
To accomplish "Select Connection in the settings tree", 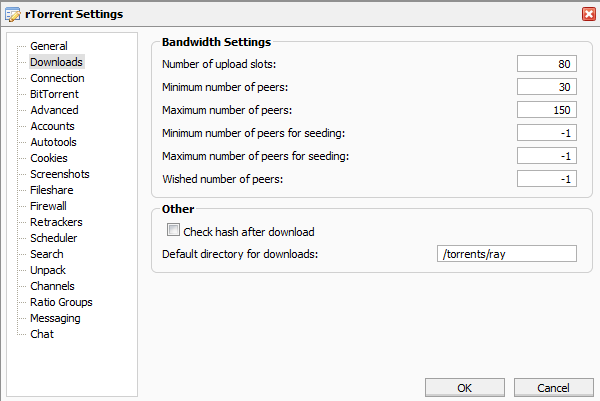I will [x=57, y=78].
